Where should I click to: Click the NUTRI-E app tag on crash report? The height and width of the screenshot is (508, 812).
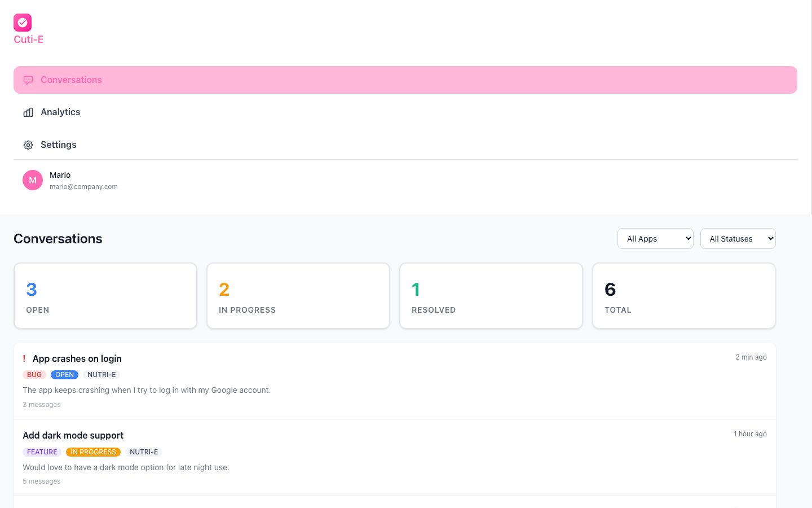pyautogui.click(x=101, y=374)
